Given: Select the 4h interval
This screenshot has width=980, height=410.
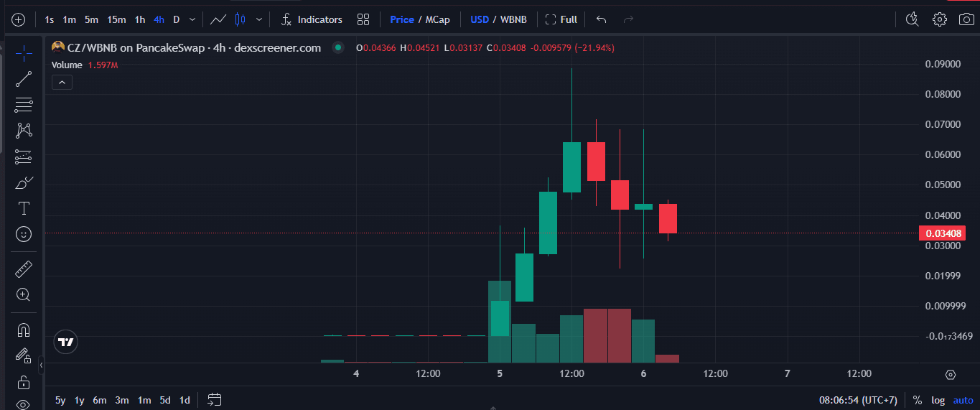Looking at the screenshot, I should pyautogui.click(x=159, y=19).
